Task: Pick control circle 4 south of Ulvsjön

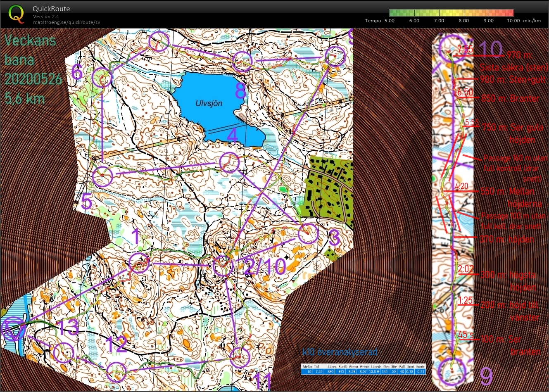Action: pos(229,162)
